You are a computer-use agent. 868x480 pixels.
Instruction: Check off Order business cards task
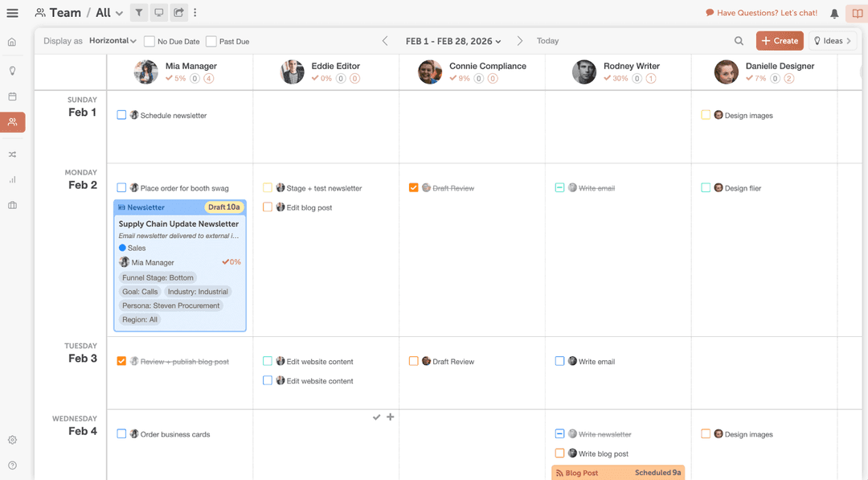coord(121,434)
